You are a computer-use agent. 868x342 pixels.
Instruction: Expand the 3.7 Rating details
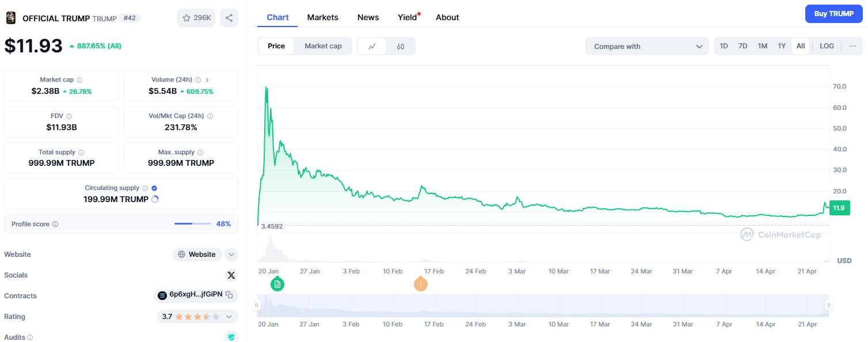[197, 317]
